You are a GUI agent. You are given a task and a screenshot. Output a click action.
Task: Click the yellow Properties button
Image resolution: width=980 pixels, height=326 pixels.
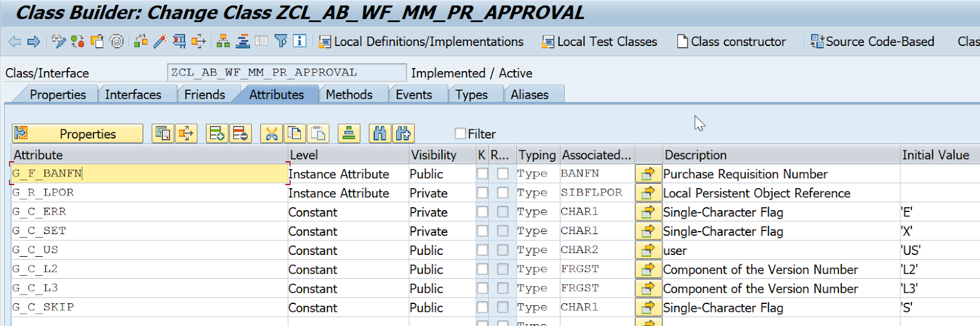[78, 134]
